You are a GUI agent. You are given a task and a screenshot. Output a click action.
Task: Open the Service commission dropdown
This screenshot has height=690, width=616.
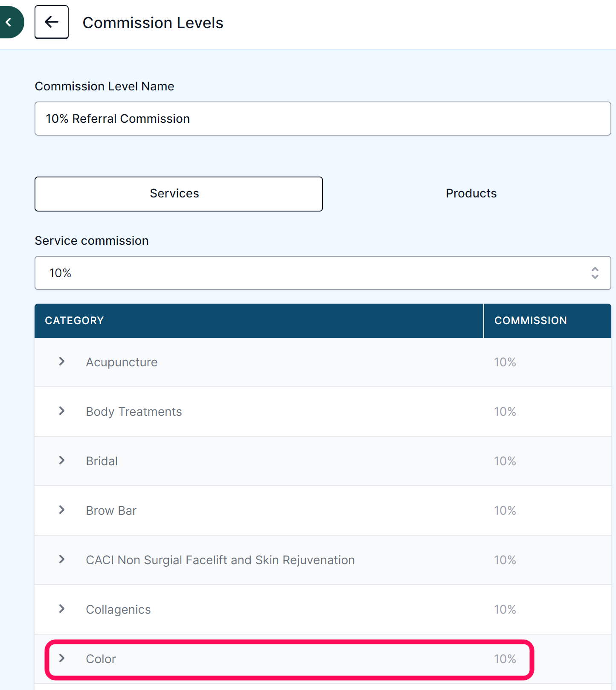coord(323,273)
